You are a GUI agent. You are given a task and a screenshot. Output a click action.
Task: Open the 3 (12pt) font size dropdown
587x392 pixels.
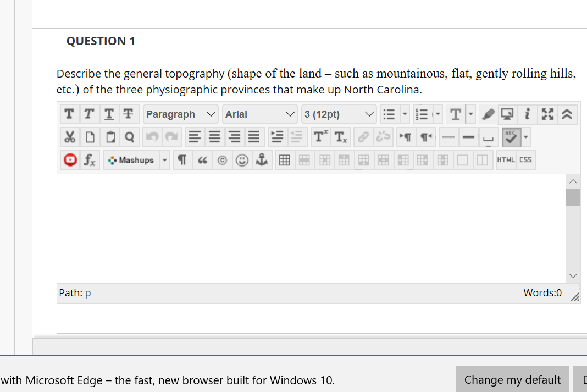click(x=339, y=114)
